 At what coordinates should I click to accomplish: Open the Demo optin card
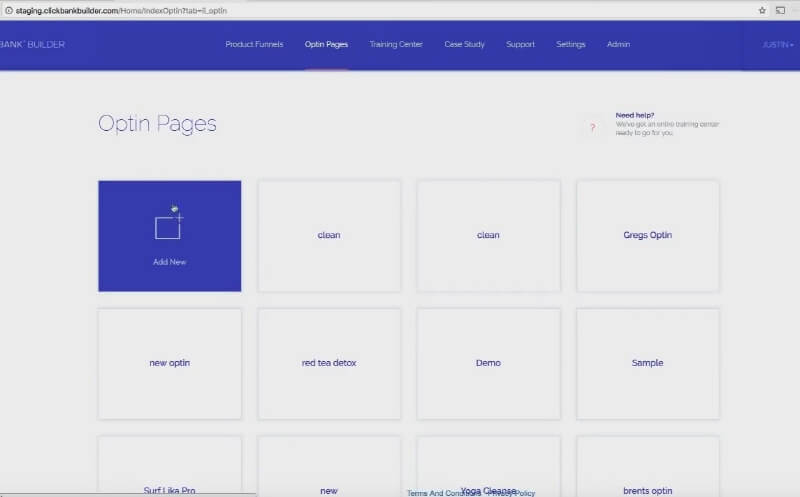click(488, 364)
